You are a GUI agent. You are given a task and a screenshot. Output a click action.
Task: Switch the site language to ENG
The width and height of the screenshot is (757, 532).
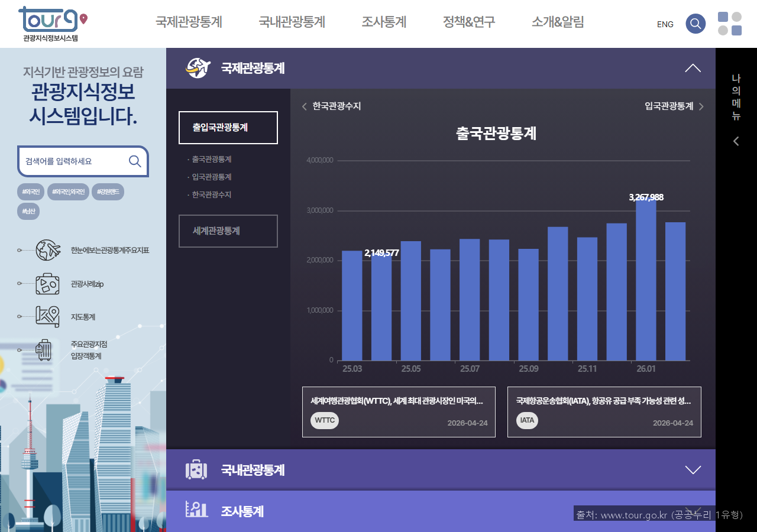(665, 24)
